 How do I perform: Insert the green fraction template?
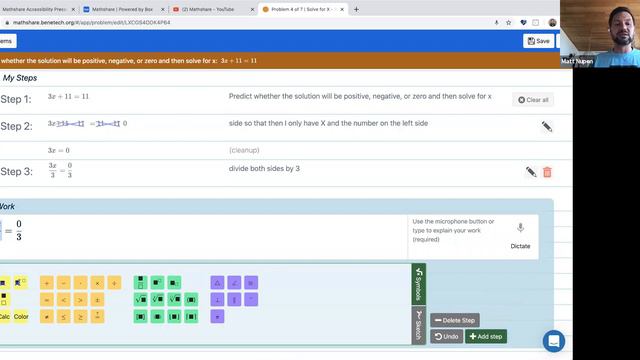point(140,282)
